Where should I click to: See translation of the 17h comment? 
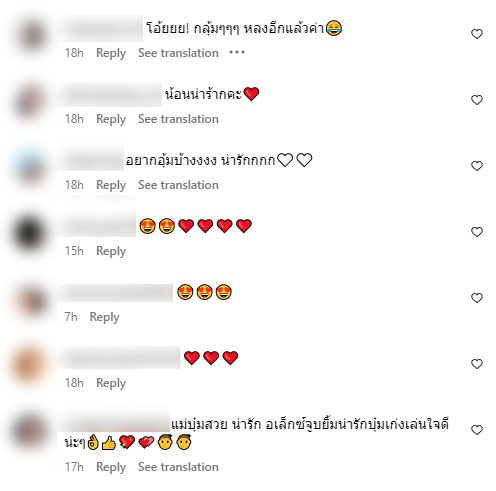pos(178,467)
